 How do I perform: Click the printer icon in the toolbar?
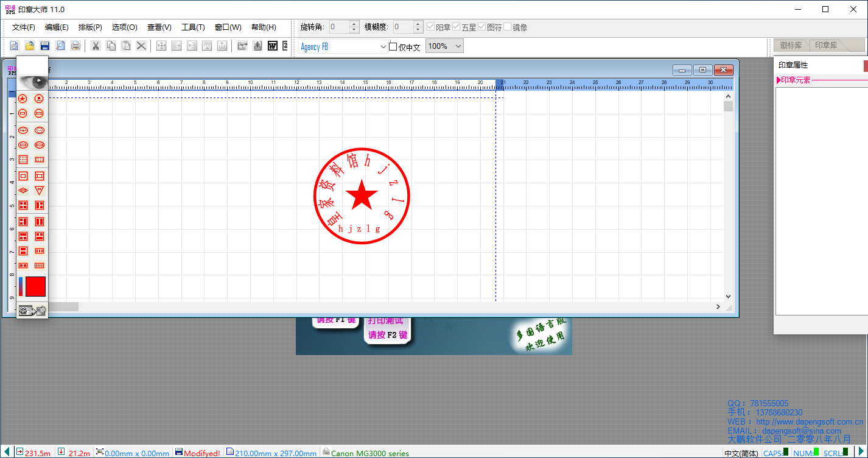point(75,46)
